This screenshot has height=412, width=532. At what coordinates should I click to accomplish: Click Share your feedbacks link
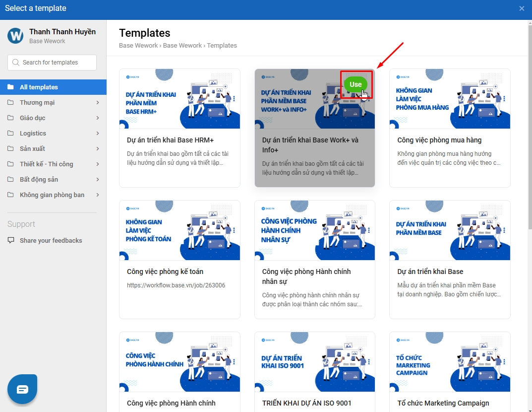(51, 240)
